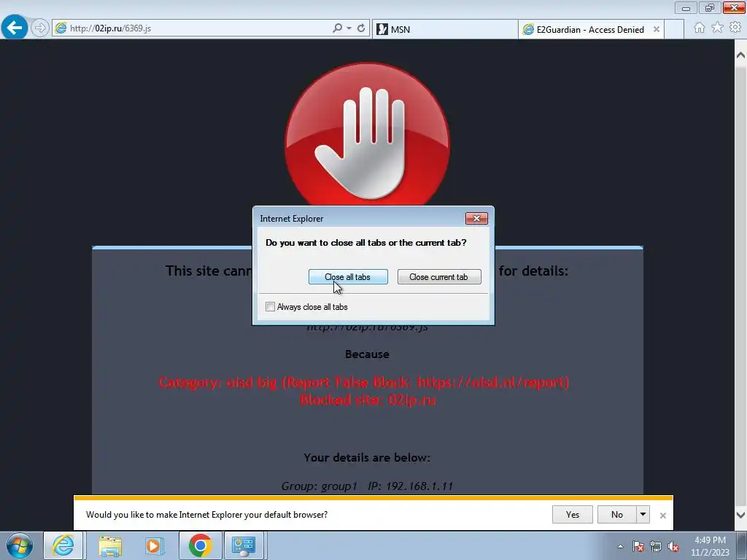Viewport: 747px width, 560px height.
Task: Open Favorites star icon
Action: [x=718, y=28]
